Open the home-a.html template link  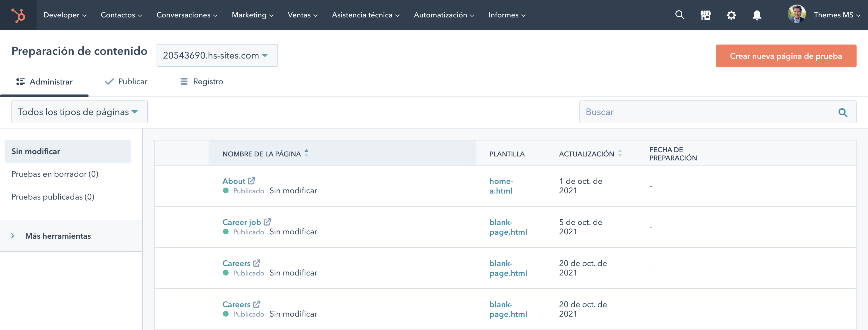(501, 186)
